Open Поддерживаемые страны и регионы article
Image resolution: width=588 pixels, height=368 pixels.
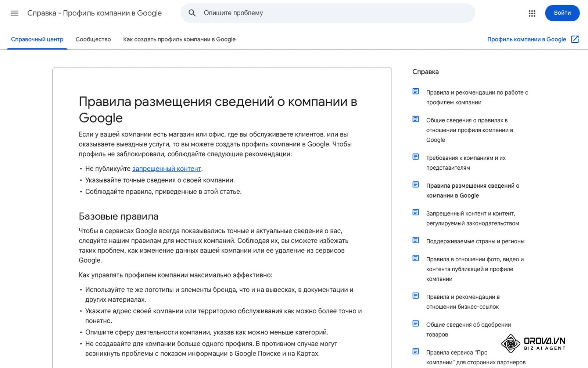click(x=475, y=241)
